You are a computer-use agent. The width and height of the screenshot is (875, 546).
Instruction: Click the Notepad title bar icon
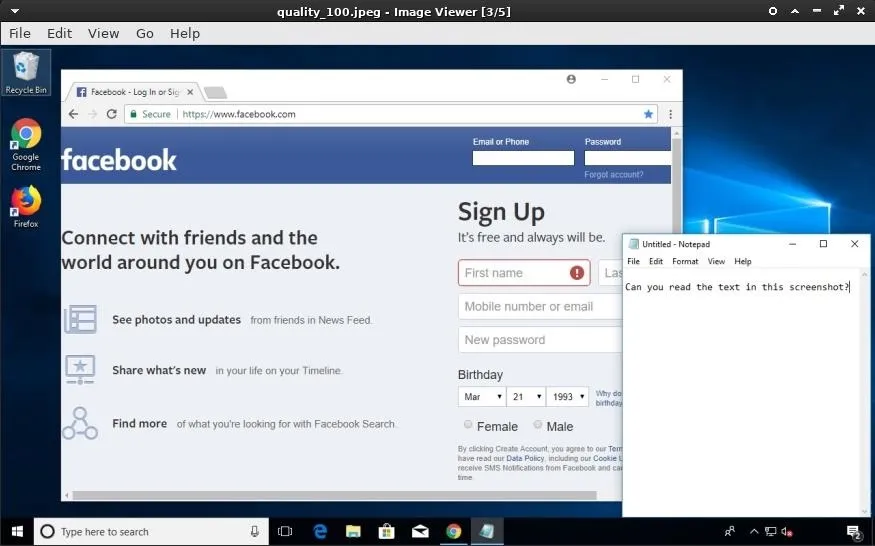click(x=633, y=244)
